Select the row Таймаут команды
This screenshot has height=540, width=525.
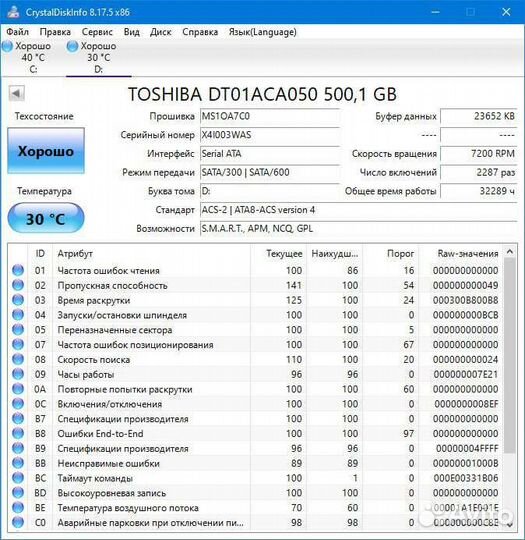(255, 478)
